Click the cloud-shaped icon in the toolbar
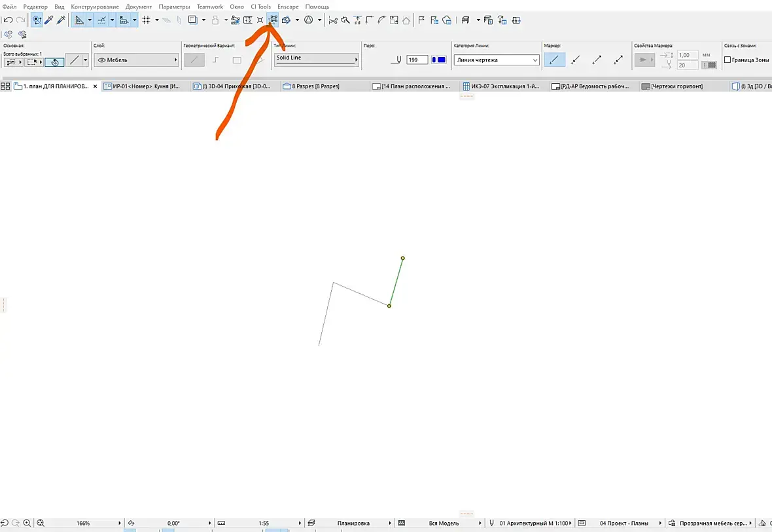 pos(447,20)
